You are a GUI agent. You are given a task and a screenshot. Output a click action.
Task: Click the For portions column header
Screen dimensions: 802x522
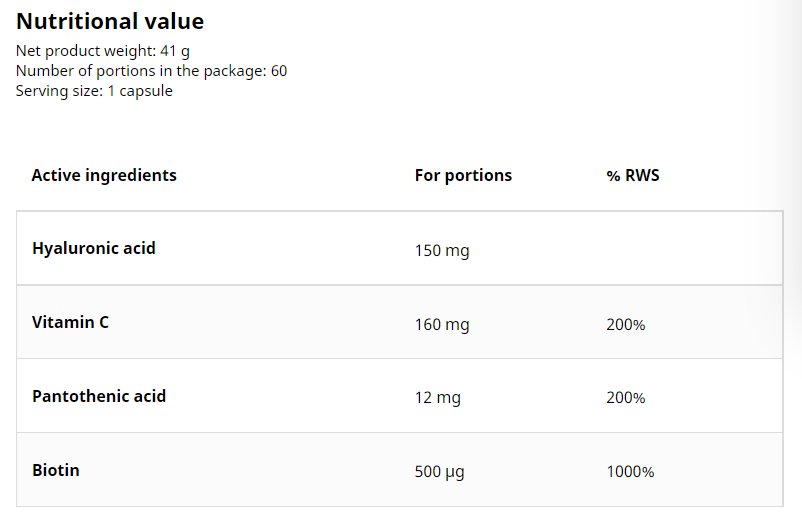point(463,175)
